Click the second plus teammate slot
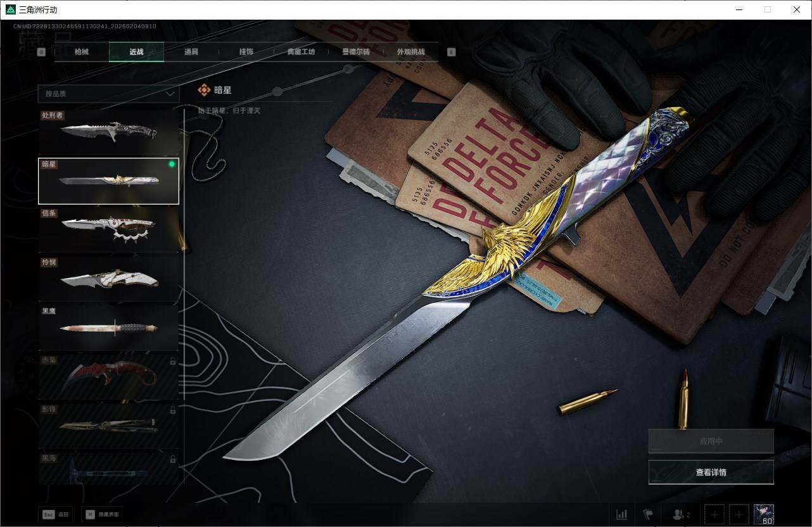 coord(739,514)
